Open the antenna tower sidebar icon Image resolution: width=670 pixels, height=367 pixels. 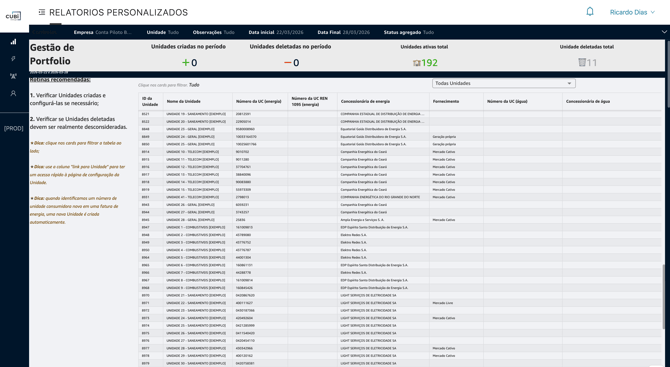tap(13, 76)
